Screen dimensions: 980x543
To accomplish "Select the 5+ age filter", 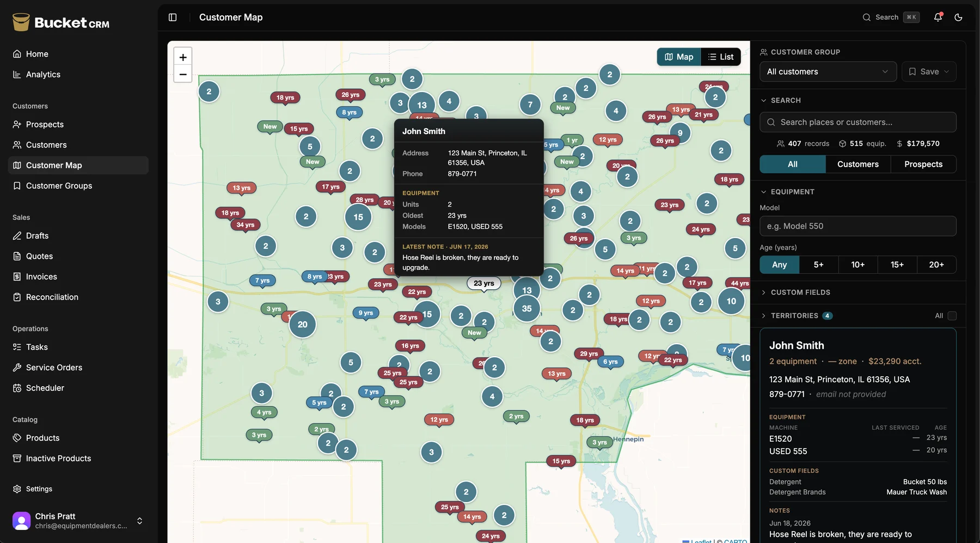I will (819, 265).
